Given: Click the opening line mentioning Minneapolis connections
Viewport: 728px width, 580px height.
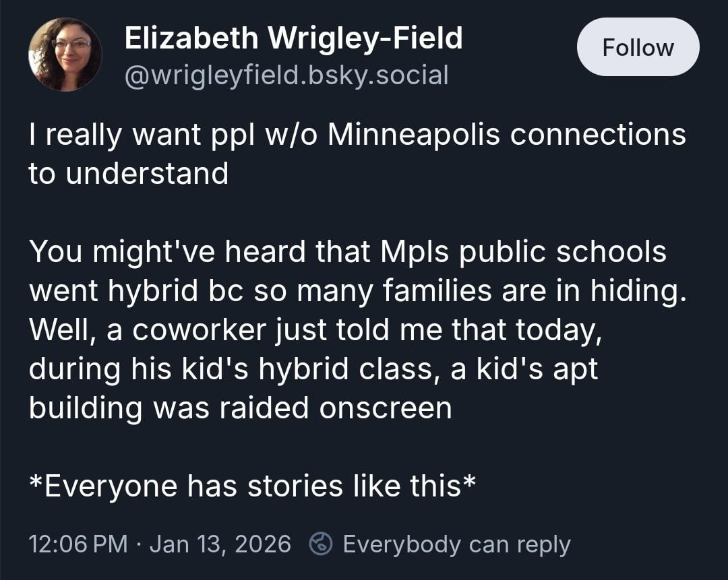Looking at the screenshot, I should pyautogui.click(x=357, y=134).
